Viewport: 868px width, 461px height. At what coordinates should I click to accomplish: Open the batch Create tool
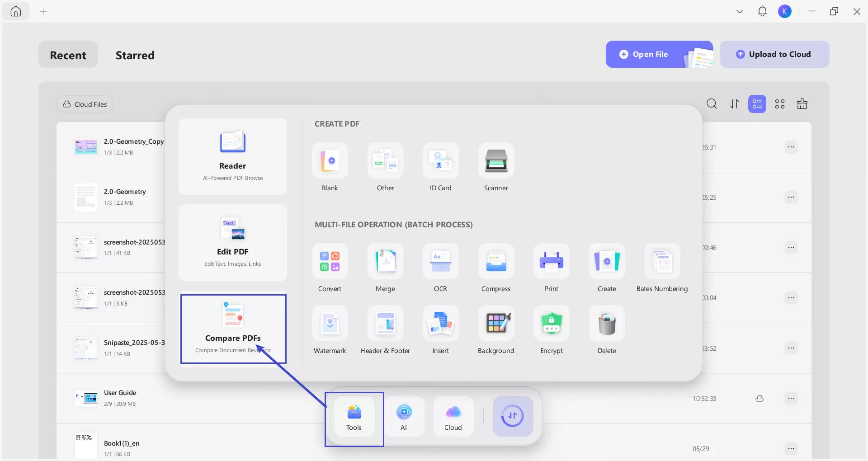pos(607,262)
